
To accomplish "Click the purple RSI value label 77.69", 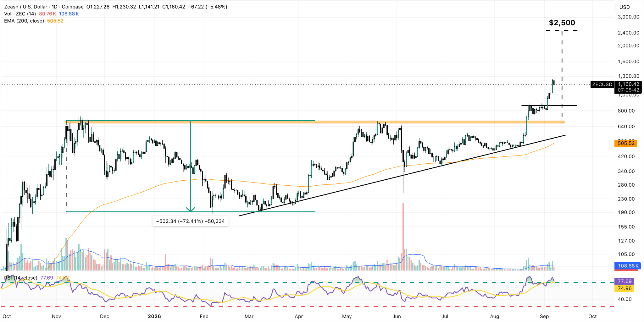I will click(624, 281).
